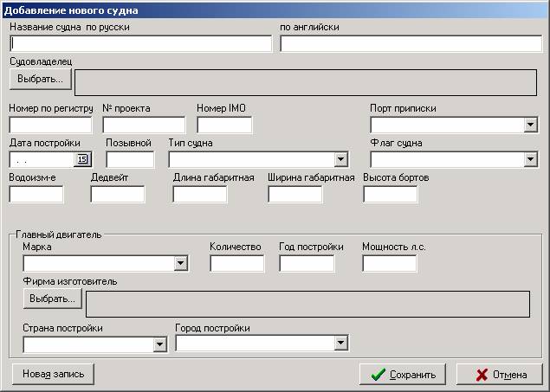
Task: Click Выбрать button for Судовладелец
Action: pyautogui.click(x=41, y=79)
